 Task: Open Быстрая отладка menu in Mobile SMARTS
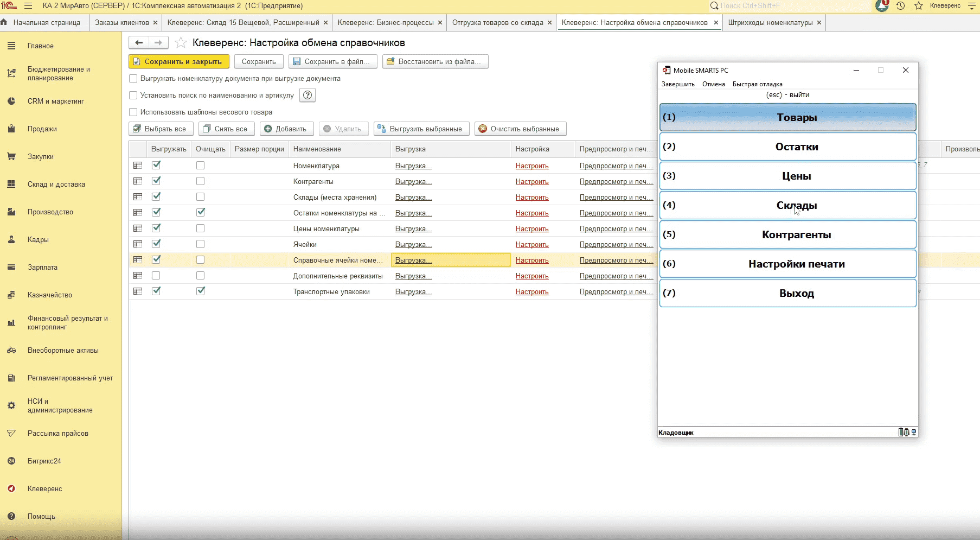tap(757, 84)
